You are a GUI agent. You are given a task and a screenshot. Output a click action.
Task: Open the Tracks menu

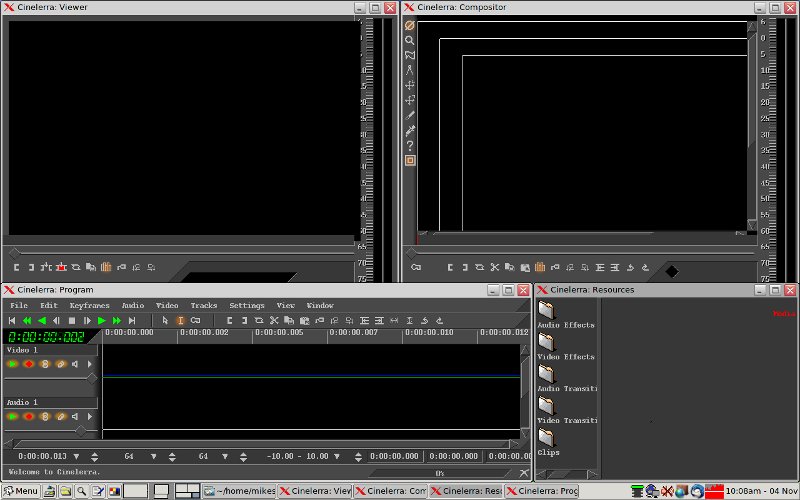tap(204, 305)
